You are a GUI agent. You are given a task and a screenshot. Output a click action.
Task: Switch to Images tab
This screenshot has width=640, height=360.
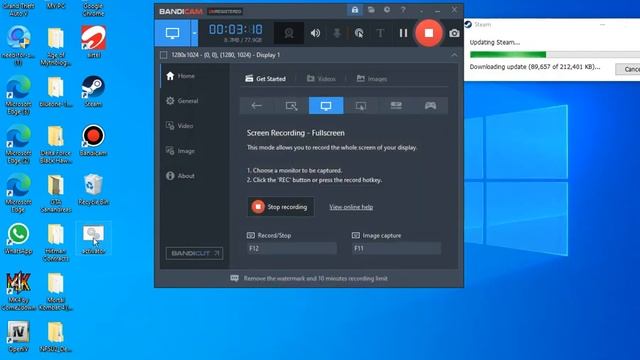372,79
